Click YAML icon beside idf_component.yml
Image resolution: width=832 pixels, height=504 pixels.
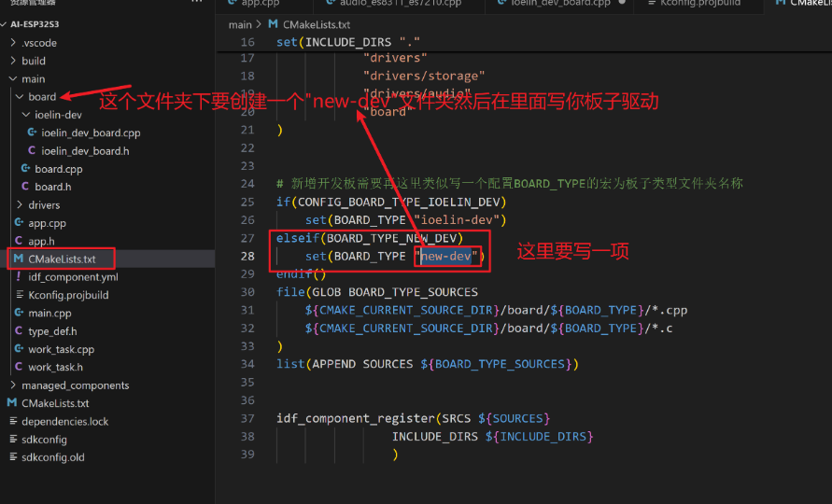pyautogui.click(x=19, y=276)
